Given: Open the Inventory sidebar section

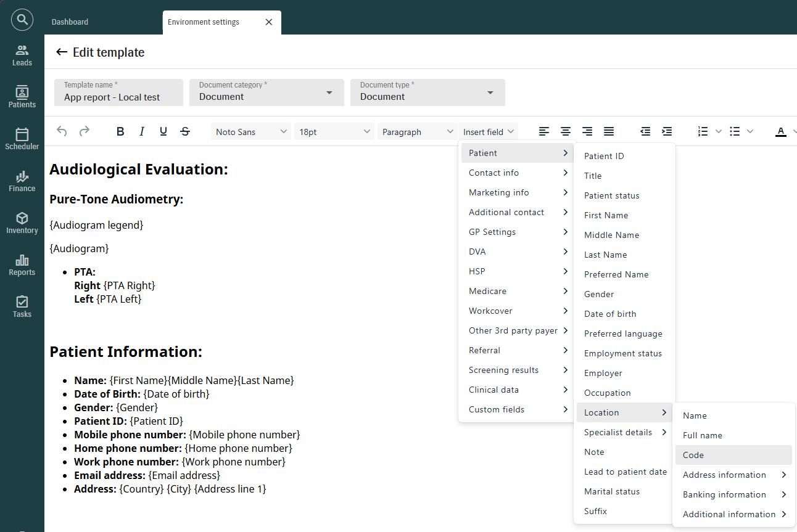Looking at the screenshot, I should pos(22,223).
